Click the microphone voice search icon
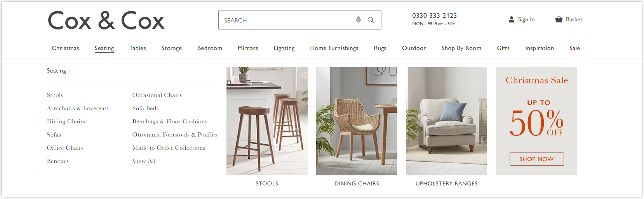The image size is (644, 199). (359, 20)
